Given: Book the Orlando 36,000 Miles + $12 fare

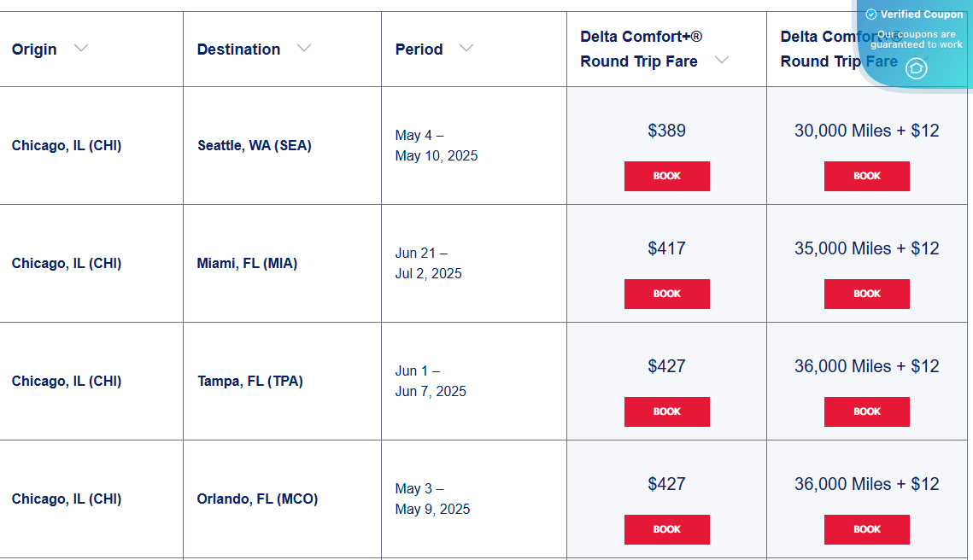Looking at the screenshot, I should pos(866,529).
